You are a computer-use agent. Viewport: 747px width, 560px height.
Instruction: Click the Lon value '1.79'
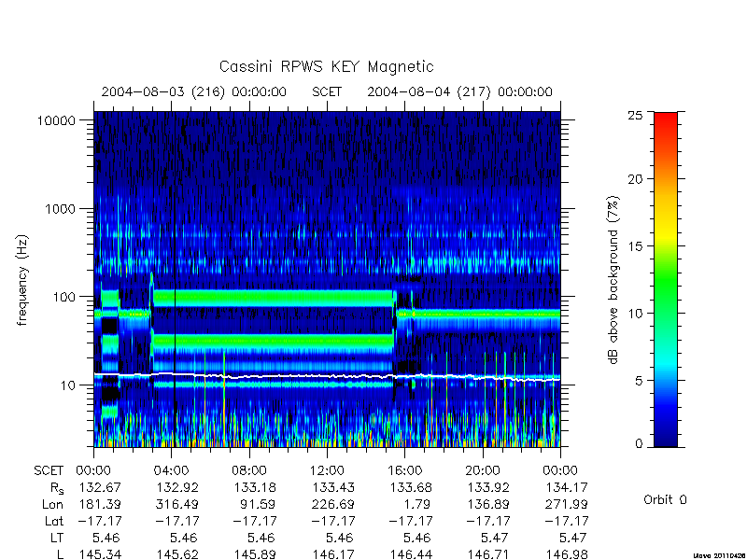pyautogui.click(x=418, y=504)
